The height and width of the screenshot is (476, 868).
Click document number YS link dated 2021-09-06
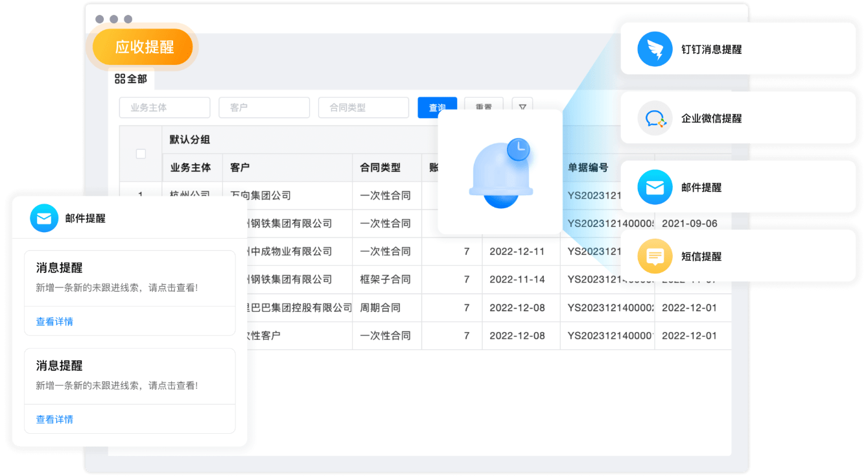611,224
